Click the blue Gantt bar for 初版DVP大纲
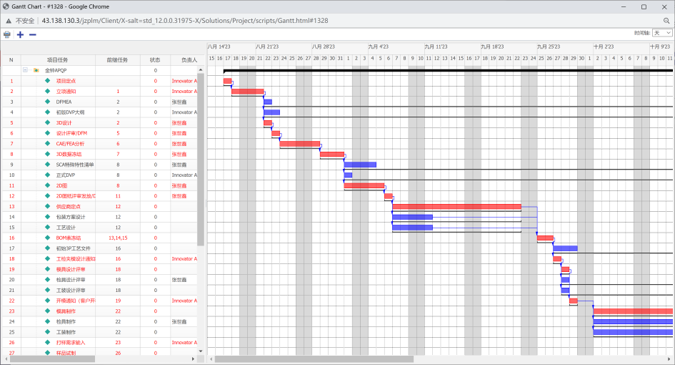The height and width of the screenshot is (365, 675). [272, 112]
